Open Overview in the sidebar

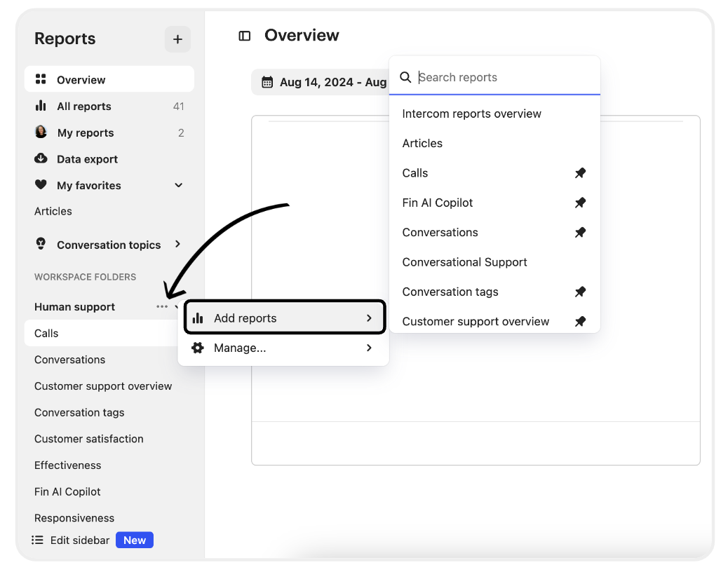click(x=109, y=79)
